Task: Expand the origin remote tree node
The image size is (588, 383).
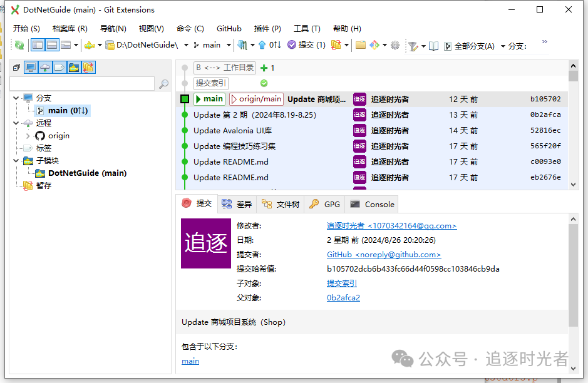Action: point(28,136)
